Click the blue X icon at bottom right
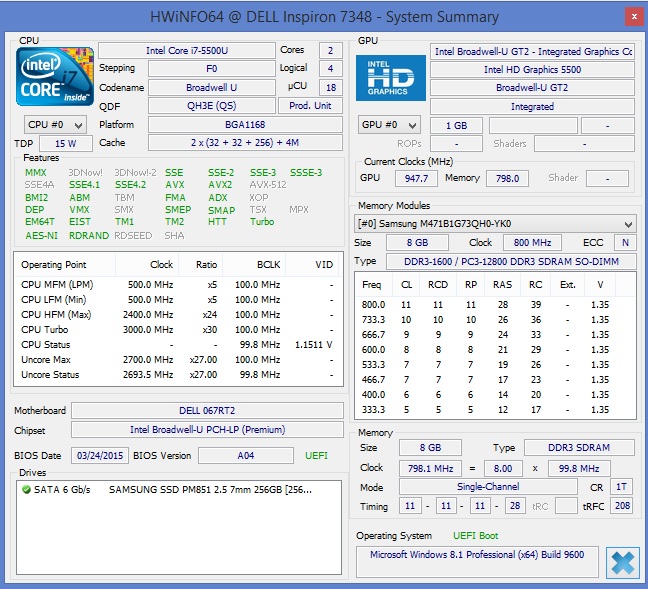648x589 pixels. pos(622,563)
